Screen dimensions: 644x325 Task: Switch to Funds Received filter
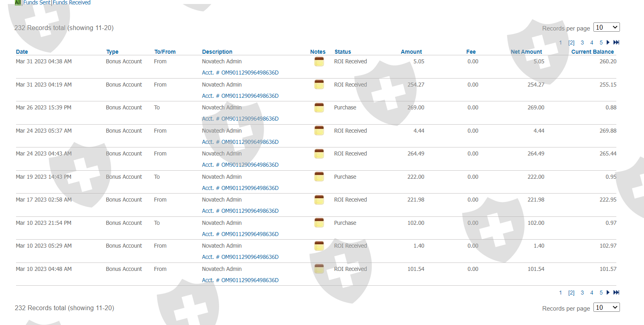pyautogui.click(x=72, y=2)
